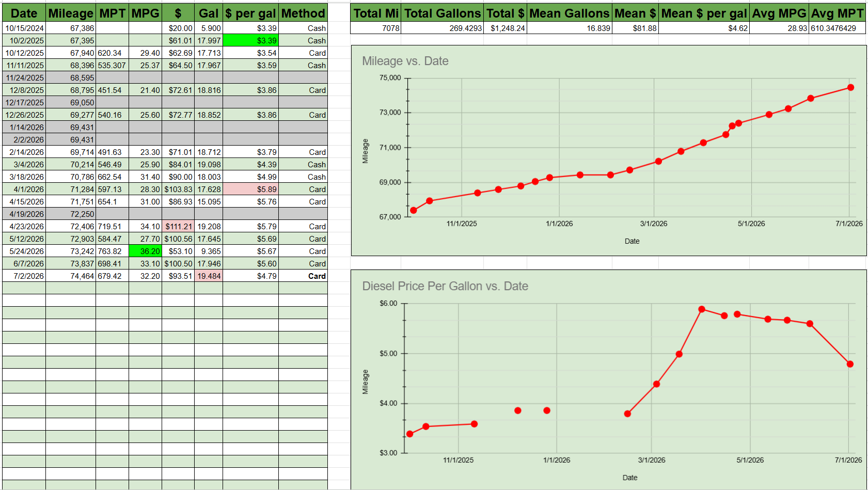Select the Total Gallons header cell
868x490 pixels.
pos(443,13)
